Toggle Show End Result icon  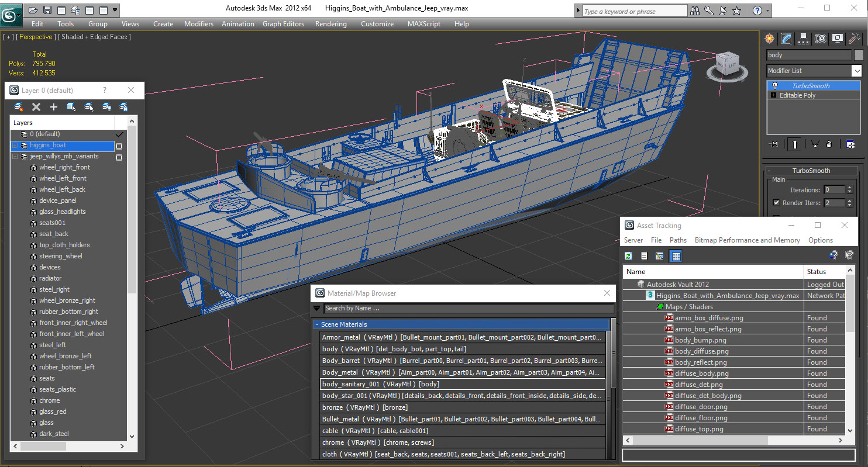795,144
